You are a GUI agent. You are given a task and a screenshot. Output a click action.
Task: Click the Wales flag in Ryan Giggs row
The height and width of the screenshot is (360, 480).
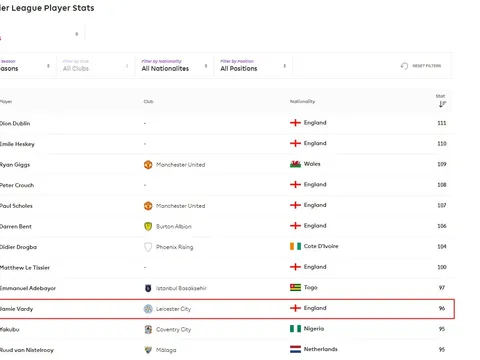pos(295,164)
